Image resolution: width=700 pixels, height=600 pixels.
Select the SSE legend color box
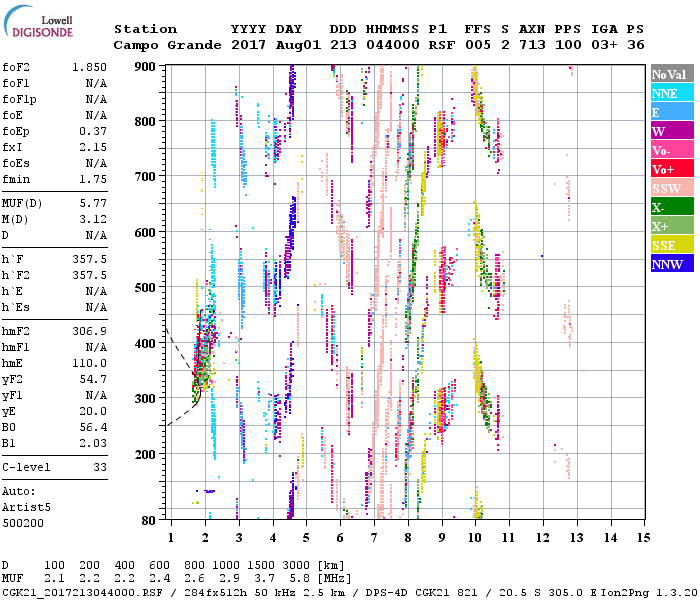coord(672,245)
